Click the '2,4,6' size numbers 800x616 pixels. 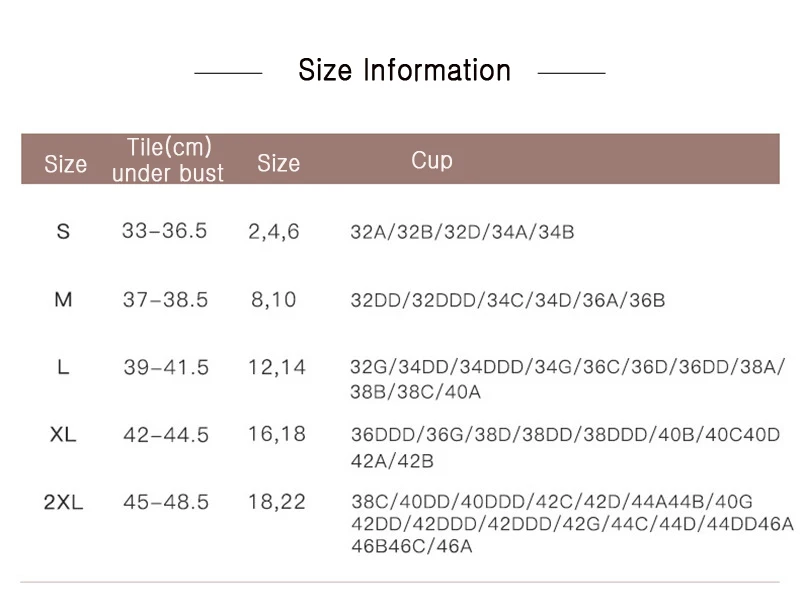273,232
